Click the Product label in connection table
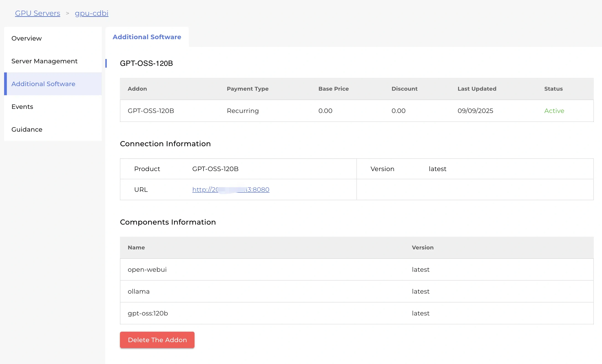Screen dimensions: 602x364 147,169
